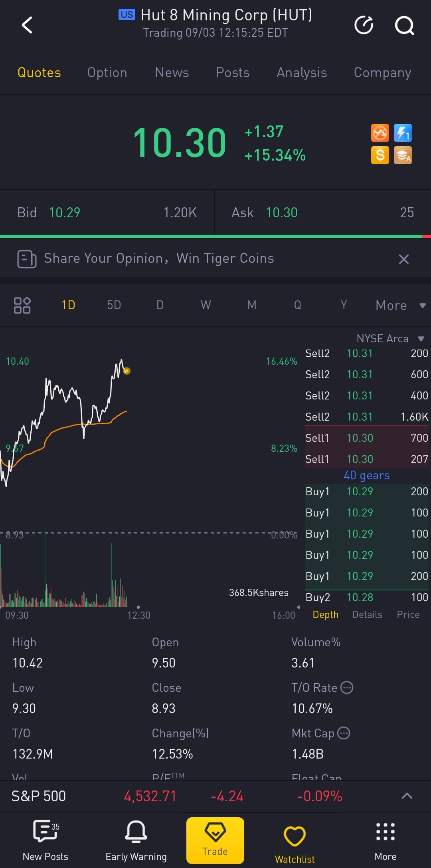Tap the back arrow icon

(x=27, y=25)
